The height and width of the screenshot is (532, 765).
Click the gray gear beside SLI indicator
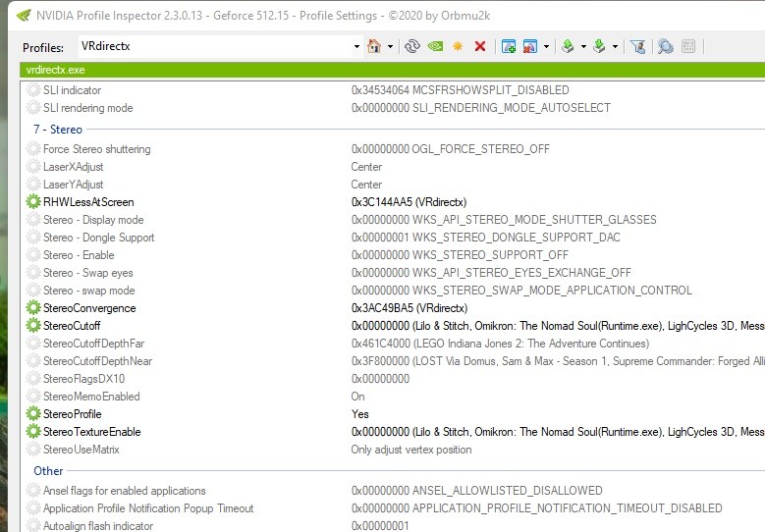(x=33, y=89)
